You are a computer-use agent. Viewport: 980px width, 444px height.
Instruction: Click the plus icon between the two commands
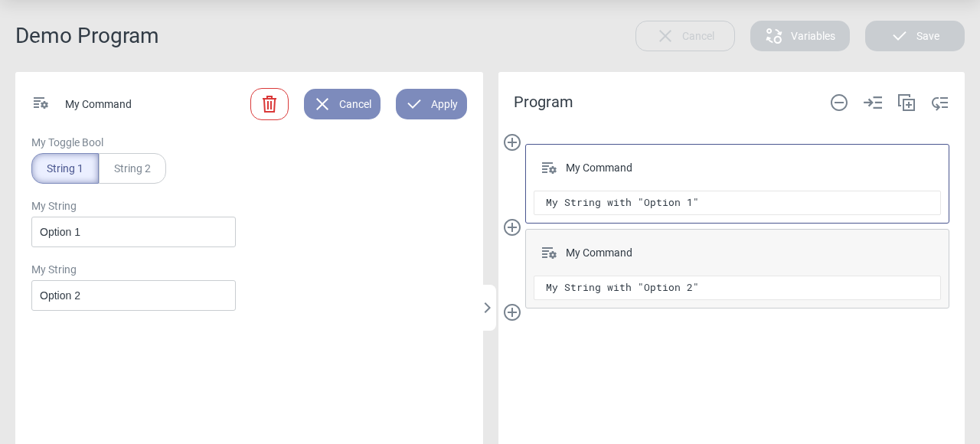(x=512, y=227)
